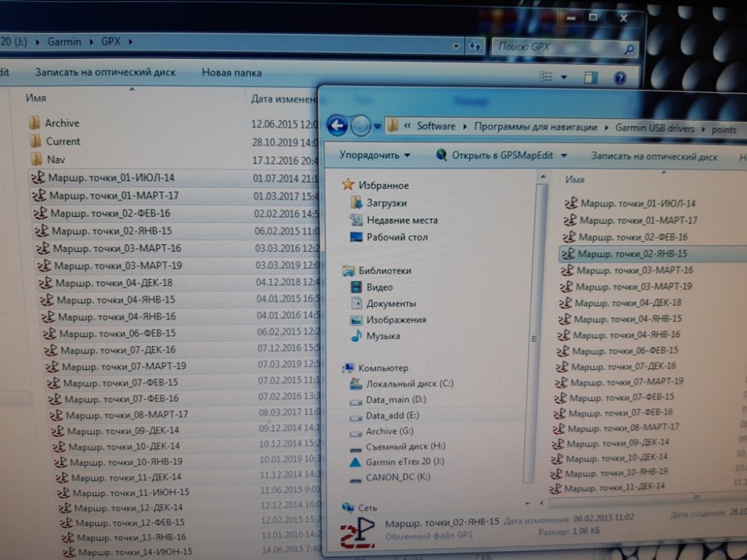Click the help question mark icon
This screenshot has height=560, width=747.
click(619, 77)
